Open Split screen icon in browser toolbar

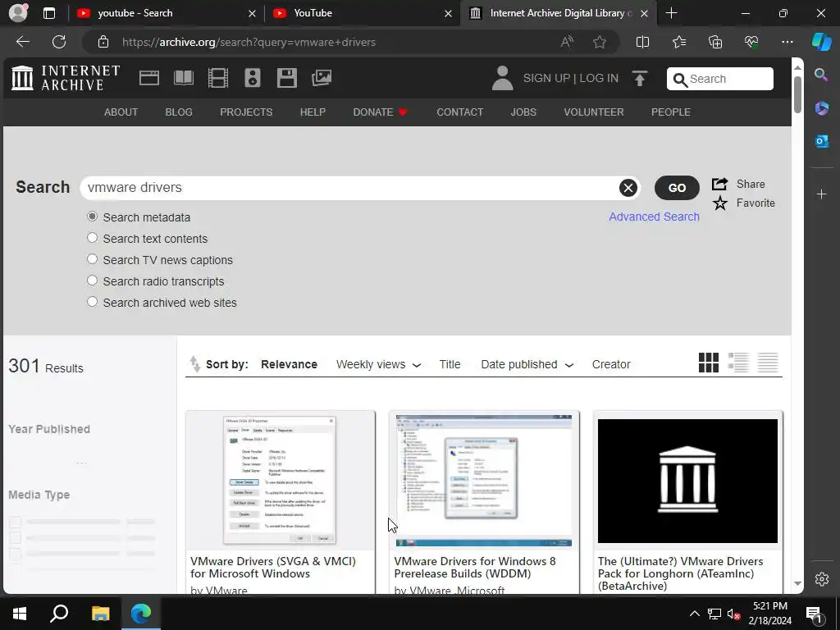tap(642, 42)
